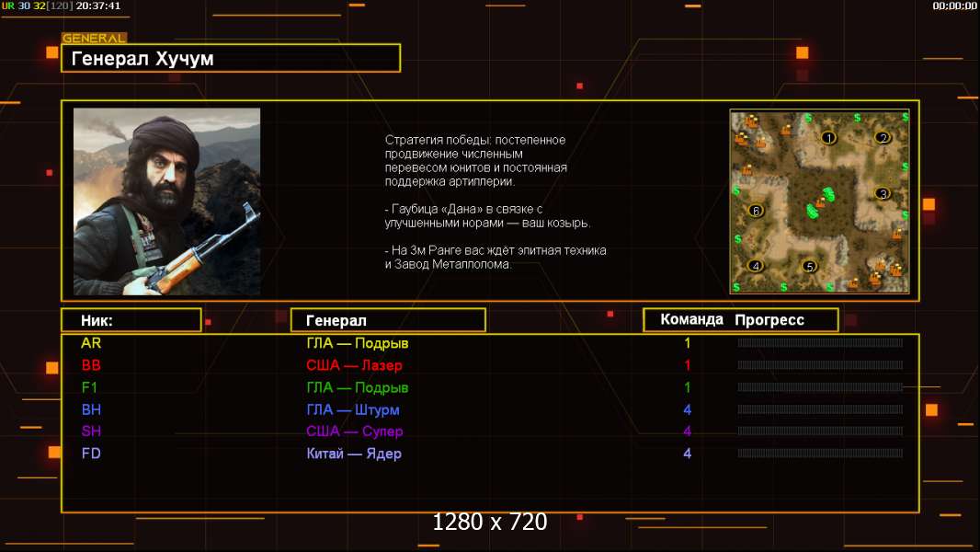Click team number 4 in SH's row
The width and height of the screenshot is (980, 552).
point(688,431)
